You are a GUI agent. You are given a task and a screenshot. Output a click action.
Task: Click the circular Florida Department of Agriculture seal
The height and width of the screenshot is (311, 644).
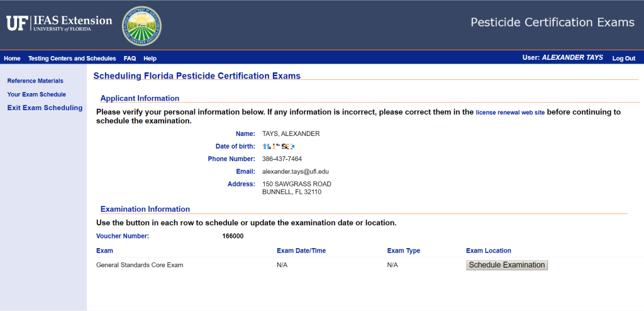pos(141,26)
